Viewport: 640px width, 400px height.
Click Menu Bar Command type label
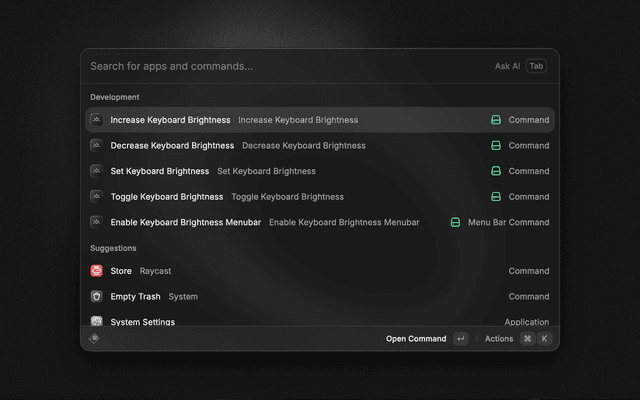pyautogui.click(x=509, y=222)
